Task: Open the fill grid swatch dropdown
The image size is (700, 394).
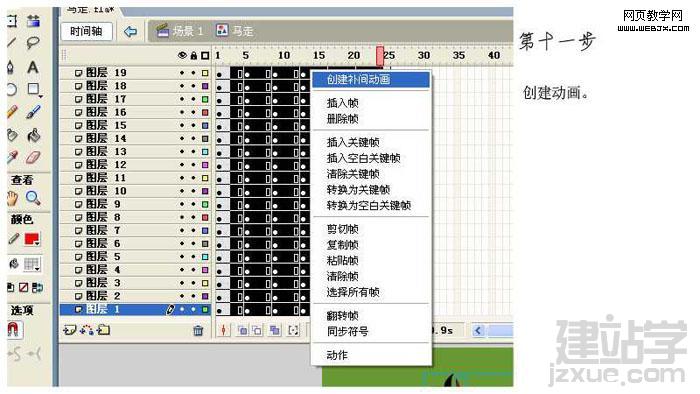Action: tap(32, 264)
